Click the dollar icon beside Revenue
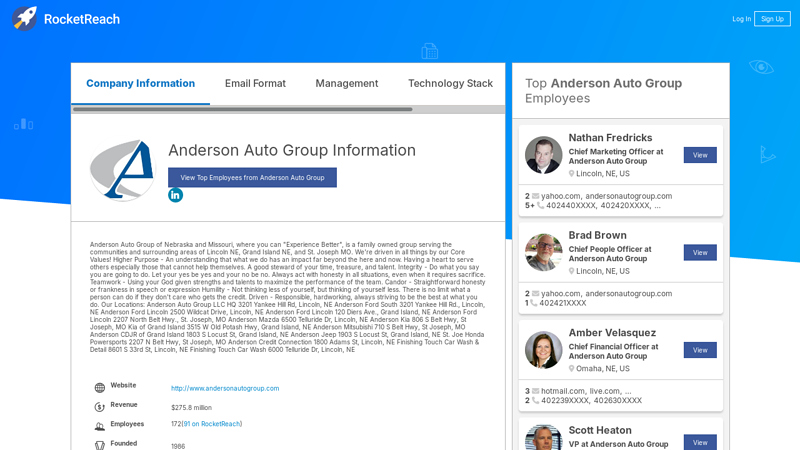Image resolution: width=800 pixels, height=450 pixels. click(99, 407)
